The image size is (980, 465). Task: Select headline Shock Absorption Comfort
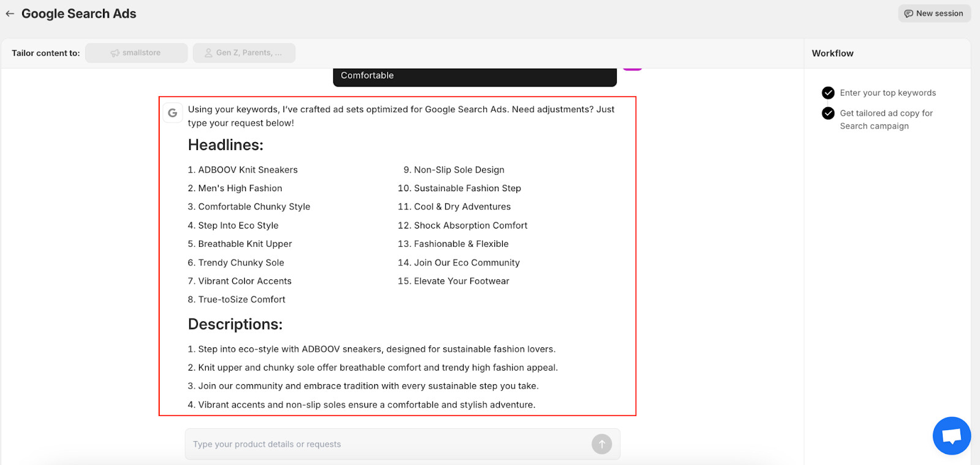470,225
